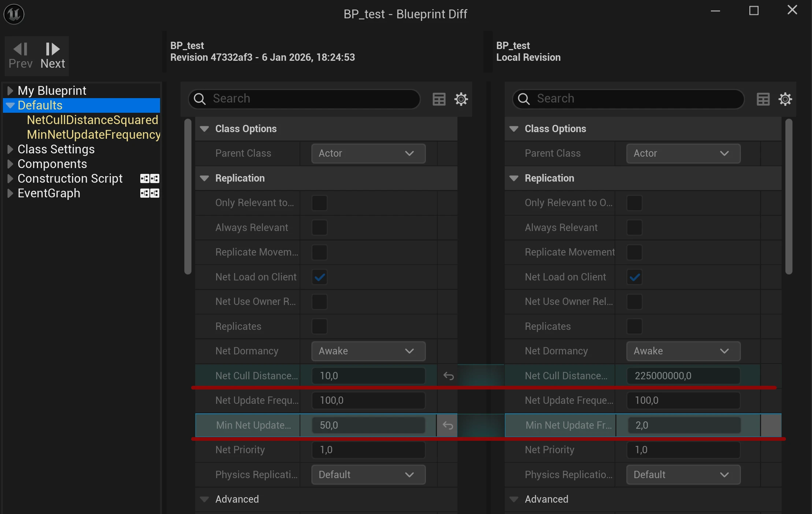Uncheck Net Load on Client in right revision

coord(634,277)
